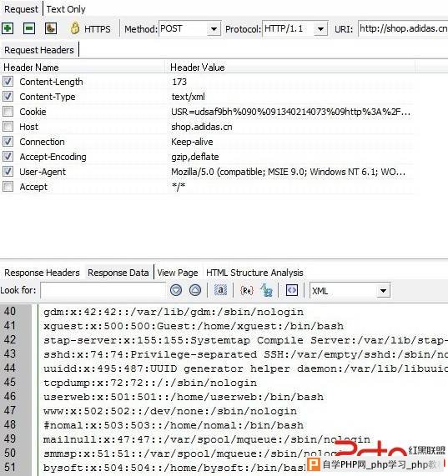Toggle the HTTPS lock button
The width and height of the screenshot is (448, 476).
[90, 29]
